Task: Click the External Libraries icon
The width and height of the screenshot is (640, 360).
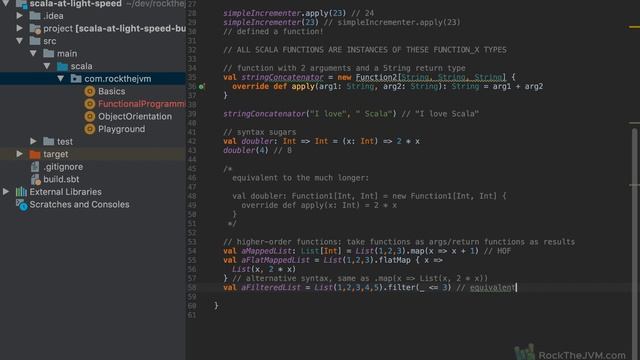Action: [21, 191]
